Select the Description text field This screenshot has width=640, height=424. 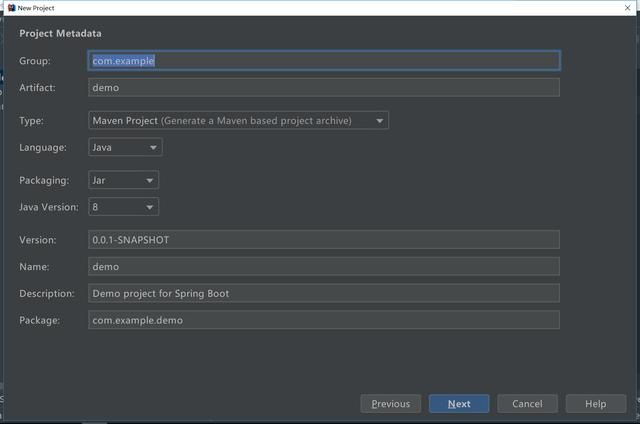pos(324,293)
